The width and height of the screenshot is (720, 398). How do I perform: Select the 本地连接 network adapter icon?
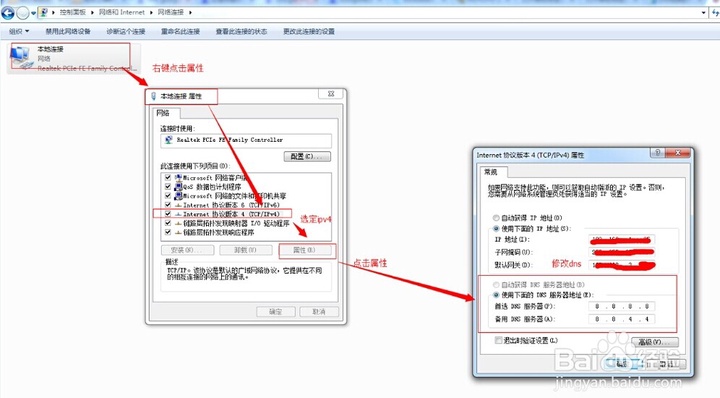(x=20, y=57)
